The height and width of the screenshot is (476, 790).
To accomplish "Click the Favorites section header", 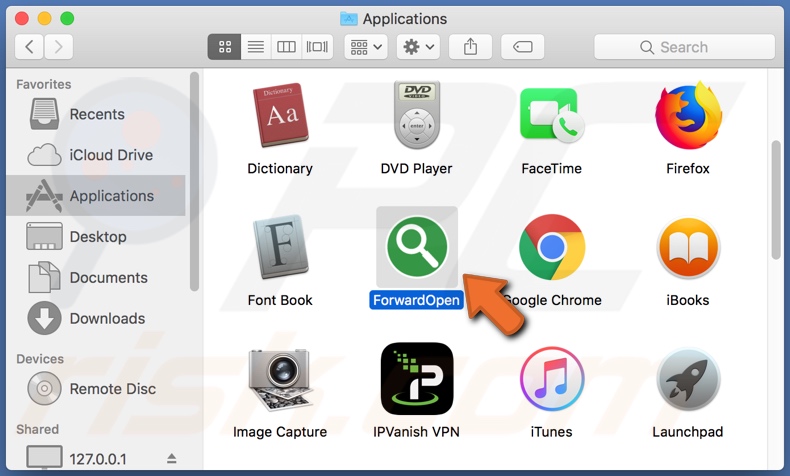I will tap(43, 84).
